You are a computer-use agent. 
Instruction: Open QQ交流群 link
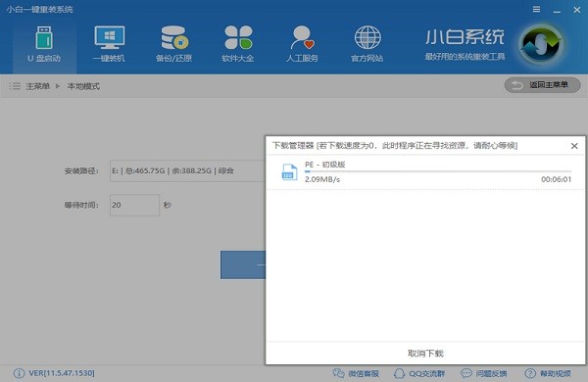pyautogui.click(x=419, y=373)
